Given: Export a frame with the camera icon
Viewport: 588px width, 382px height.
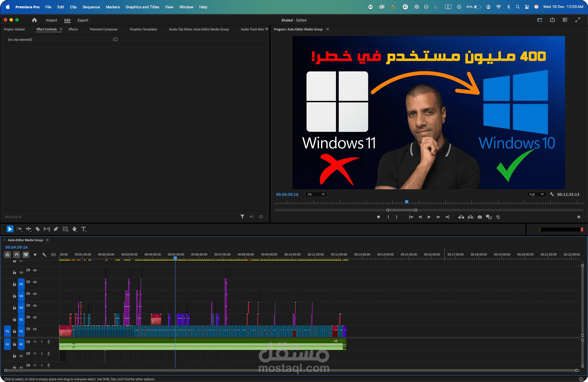Looking at the screenshot, I should [480, 217].
